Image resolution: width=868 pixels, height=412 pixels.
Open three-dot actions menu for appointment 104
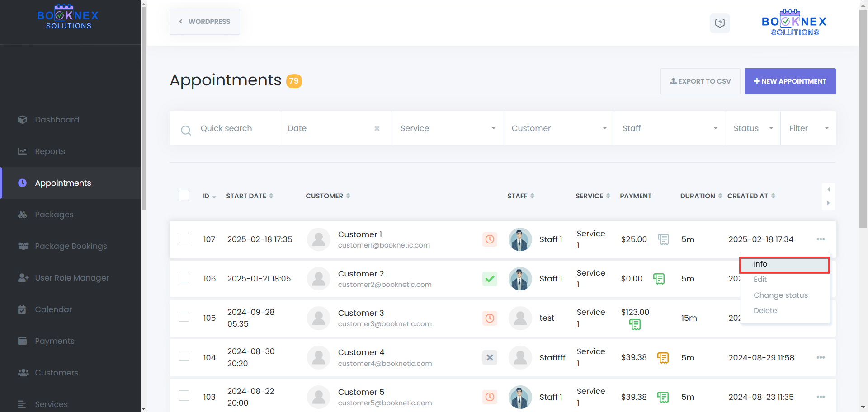coord(821,358)
